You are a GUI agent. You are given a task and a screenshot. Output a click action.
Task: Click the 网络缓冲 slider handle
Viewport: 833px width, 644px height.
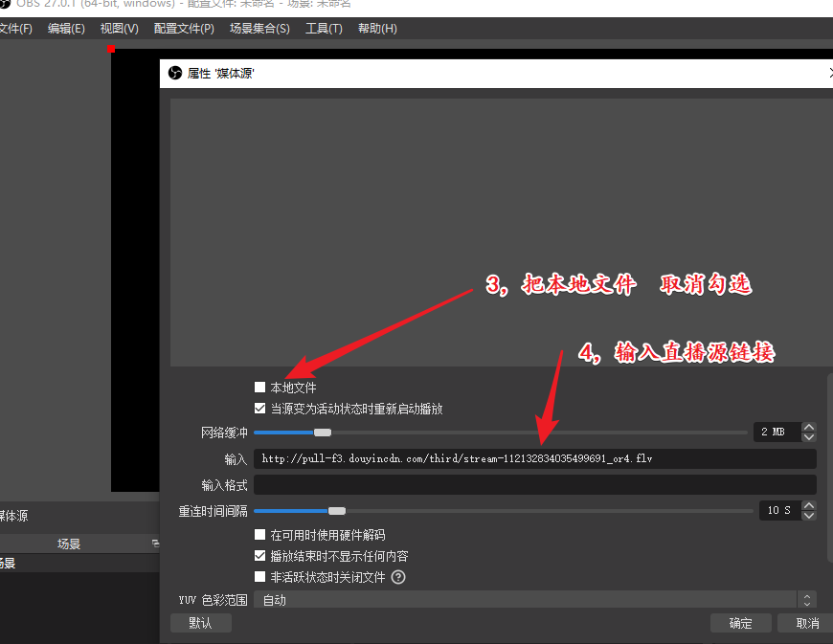click(323, 433)
